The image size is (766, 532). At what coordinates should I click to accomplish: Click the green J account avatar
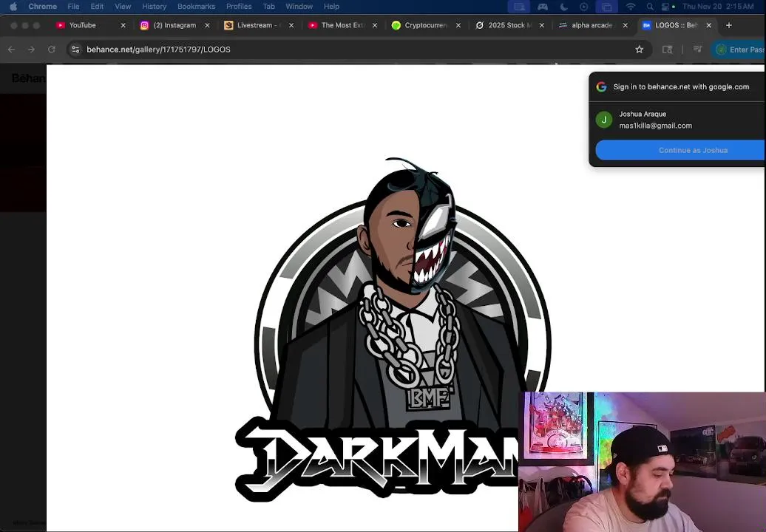click(604, 120)
